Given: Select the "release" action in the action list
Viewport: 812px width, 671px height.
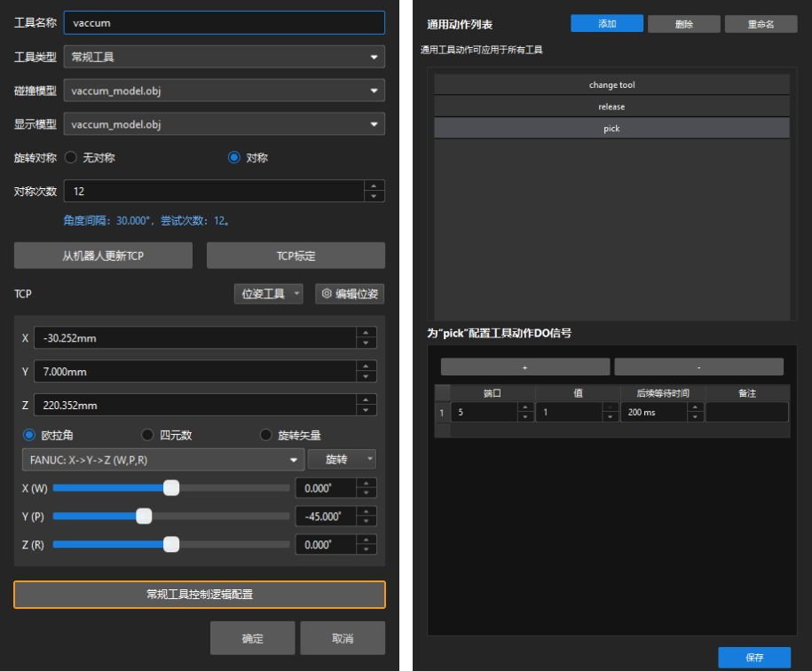Looking at the screenshot, I should (611, 106).
